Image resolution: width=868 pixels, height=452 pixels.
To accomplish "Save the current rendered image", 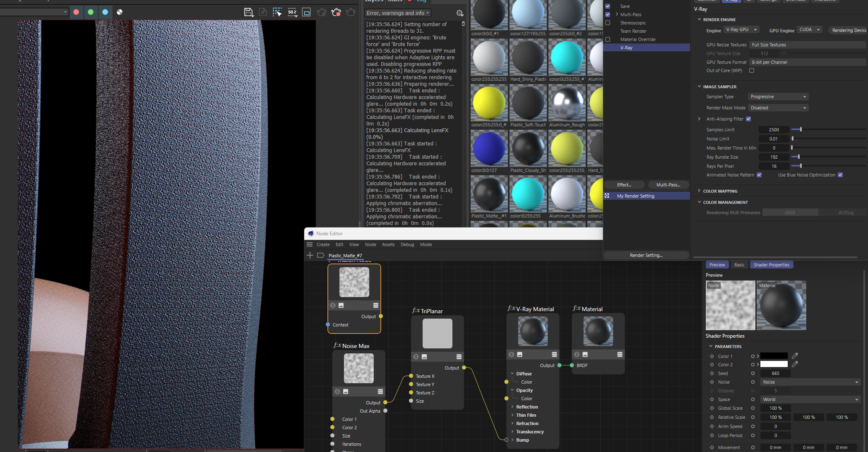I will click(248, 12).
